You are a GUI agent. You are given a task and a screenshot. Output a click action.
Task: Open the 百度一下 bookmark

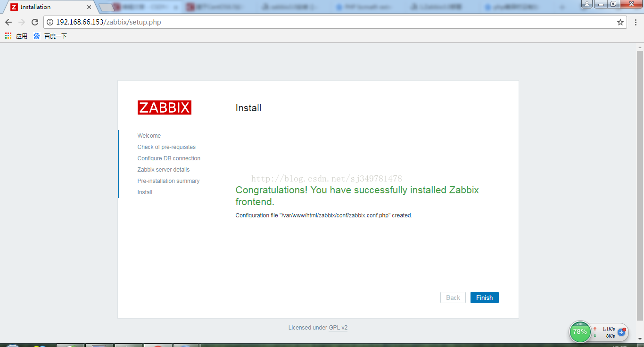[x=50, y=36]
